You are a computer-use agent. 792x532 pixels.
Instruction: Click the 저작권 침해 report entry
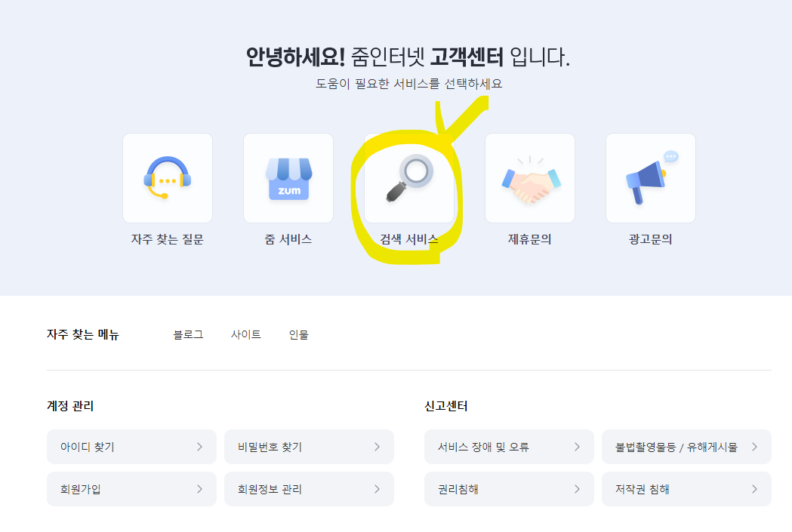686,488
